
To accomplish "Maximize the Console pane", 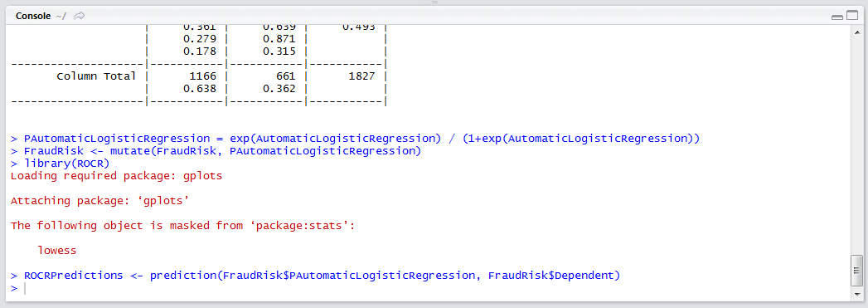I will [x=852, y=16].
